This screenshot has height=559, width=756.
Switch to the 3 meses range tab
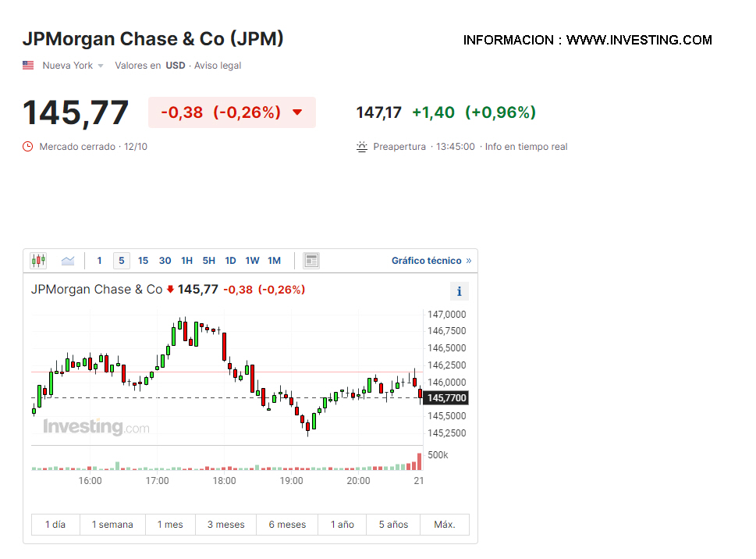click(225, 525)
